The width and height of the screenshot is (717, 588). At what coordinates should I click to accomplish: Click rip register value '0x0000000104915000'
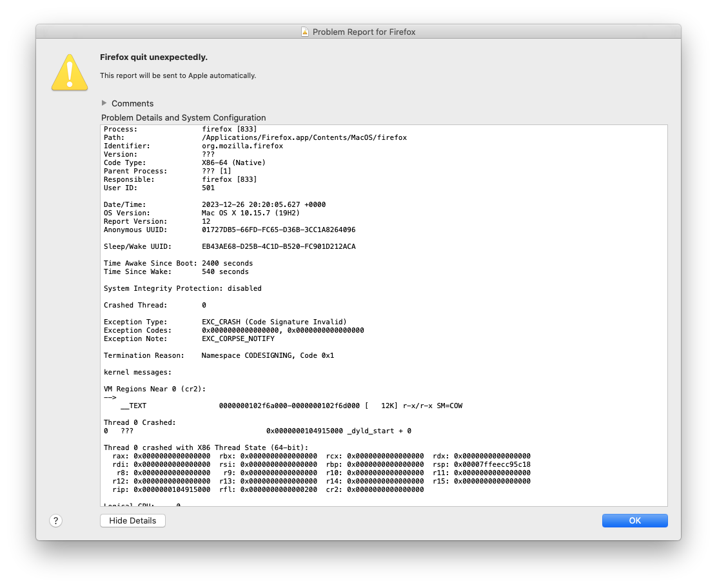172,490
